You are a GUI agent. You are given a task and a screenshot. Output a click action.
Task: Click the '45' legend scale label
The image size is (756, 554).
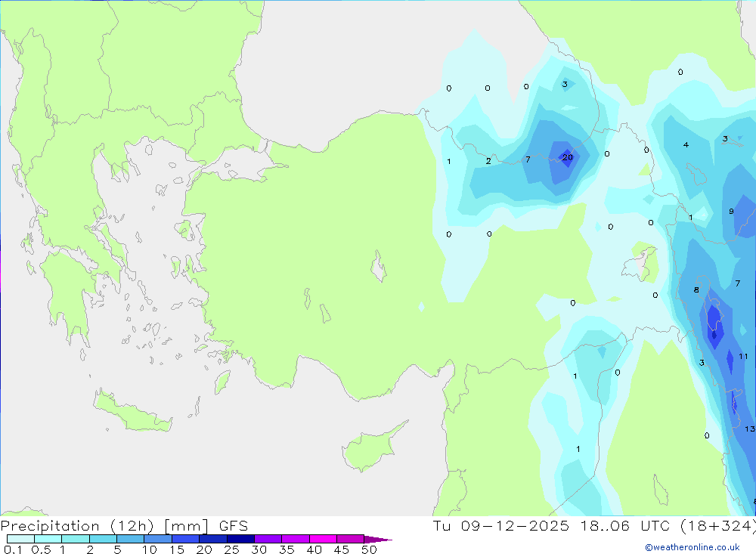coord(342,549)
